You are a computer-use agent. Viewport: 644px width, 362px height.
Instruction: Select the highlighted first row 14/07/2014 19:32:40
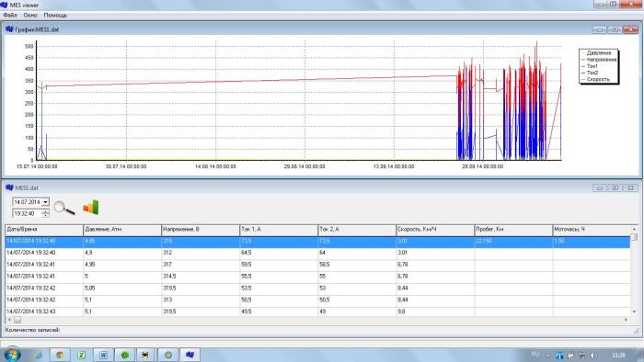coord(317,242)
